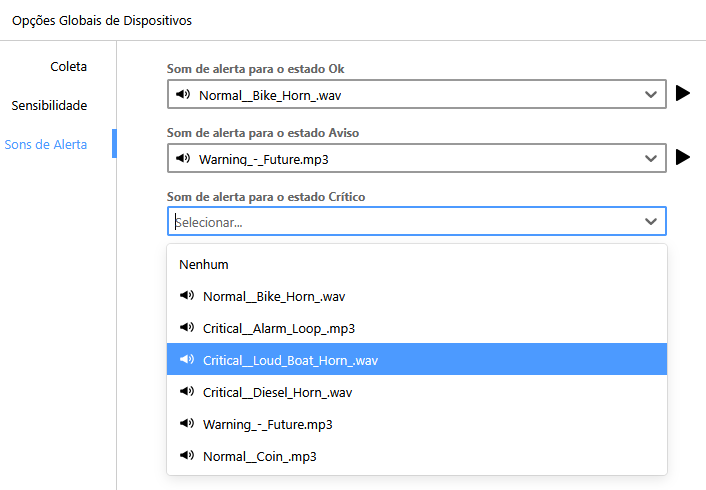The width and height of the screenshot is (706, 490).
Task: Choose Nenhum from the sound list
Action: (204, 265)
